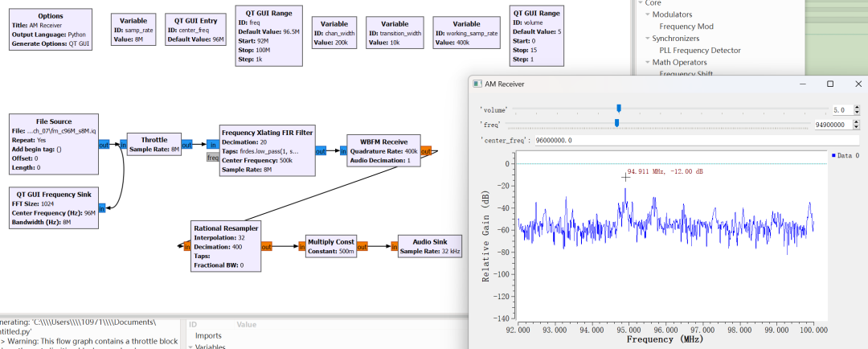
Task: Select the Frequency Mod block in tree
Action: pos(686,27)
